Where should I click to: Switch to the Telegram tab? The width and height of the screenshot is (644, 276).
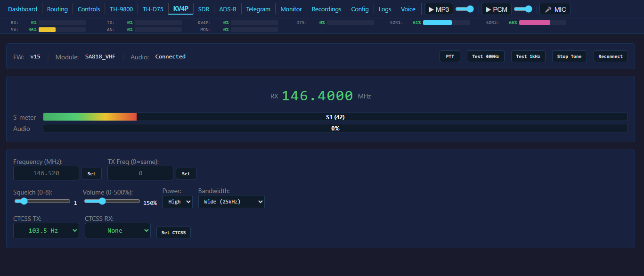tap(259, 9)
